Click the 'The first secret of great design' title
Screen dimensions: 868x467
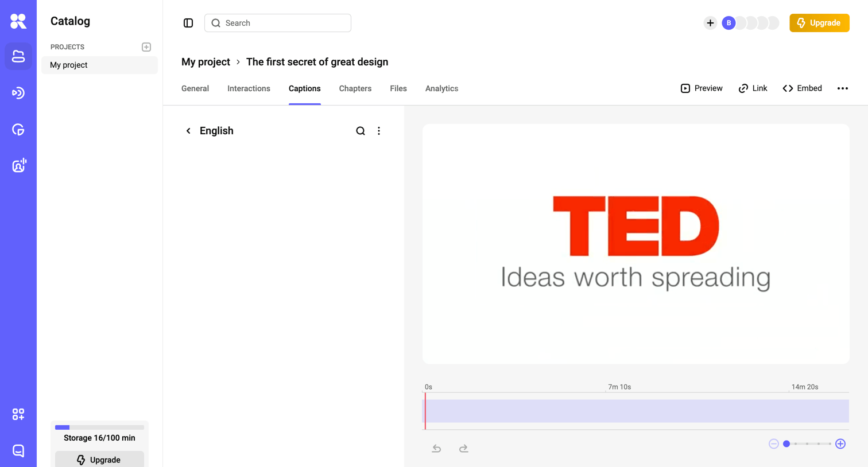(x=317, y=62)
